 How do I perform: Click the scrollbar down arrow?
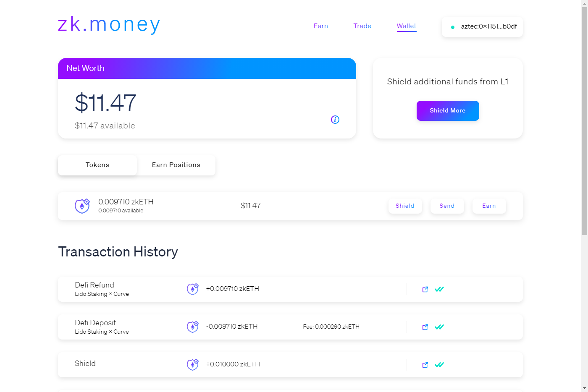(x=584, y=388)
